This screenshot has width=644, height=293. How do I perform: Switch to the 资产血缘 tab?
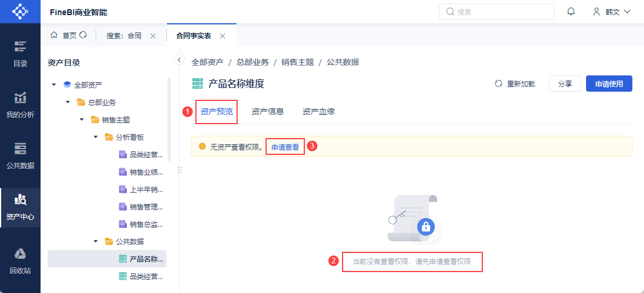click(319, 111)
